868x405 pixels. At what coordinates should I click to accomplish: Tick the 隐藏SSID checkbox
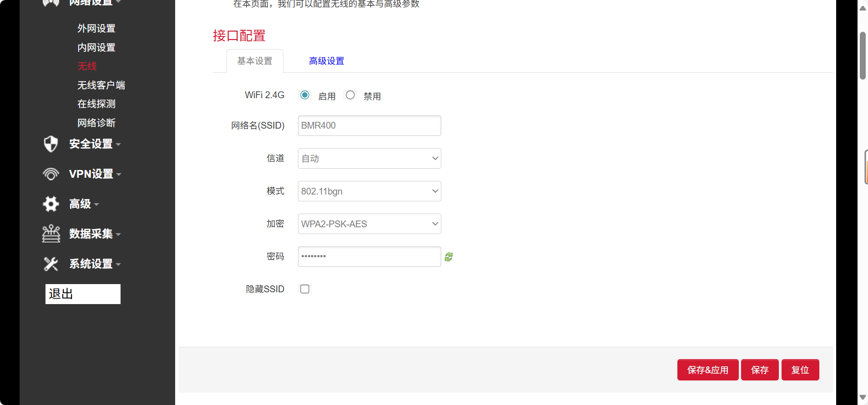tap(305, 289)
